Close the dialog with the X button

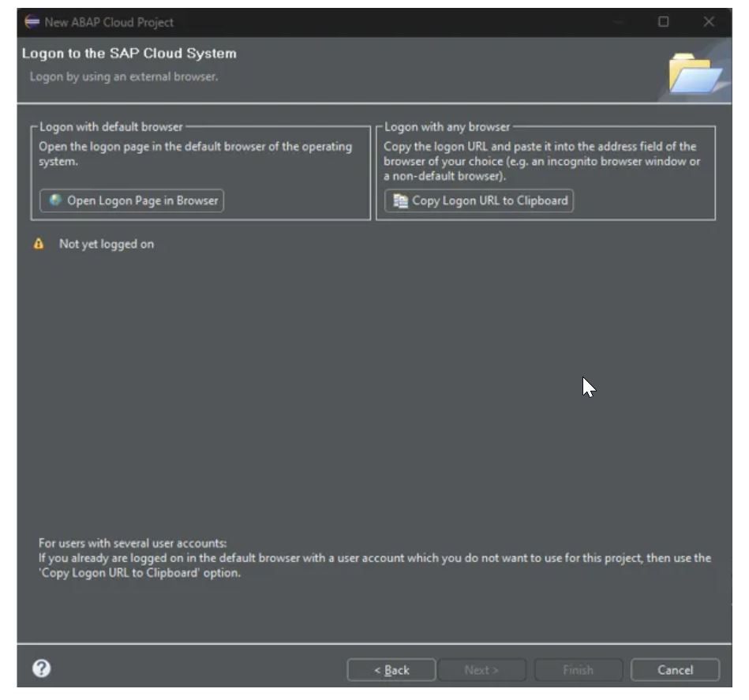709,21
